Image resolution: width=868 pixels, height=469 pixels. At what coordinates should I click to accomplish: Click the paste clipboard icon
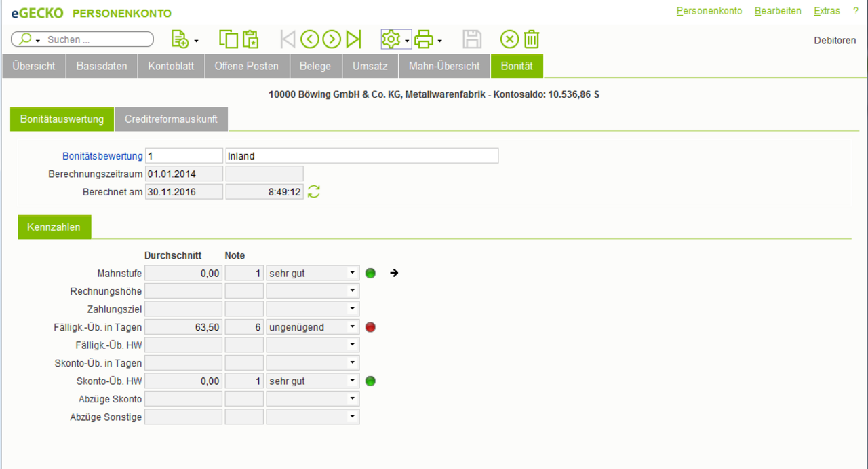pos(250,39)
